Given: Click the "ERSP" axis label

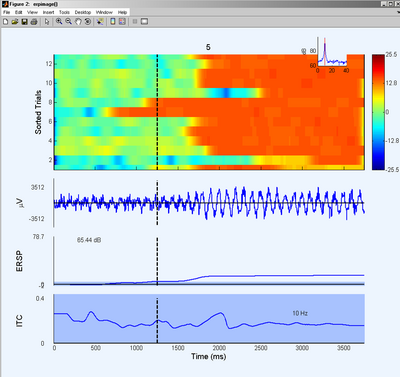Looking at the screenshot, I should (19, 261).
